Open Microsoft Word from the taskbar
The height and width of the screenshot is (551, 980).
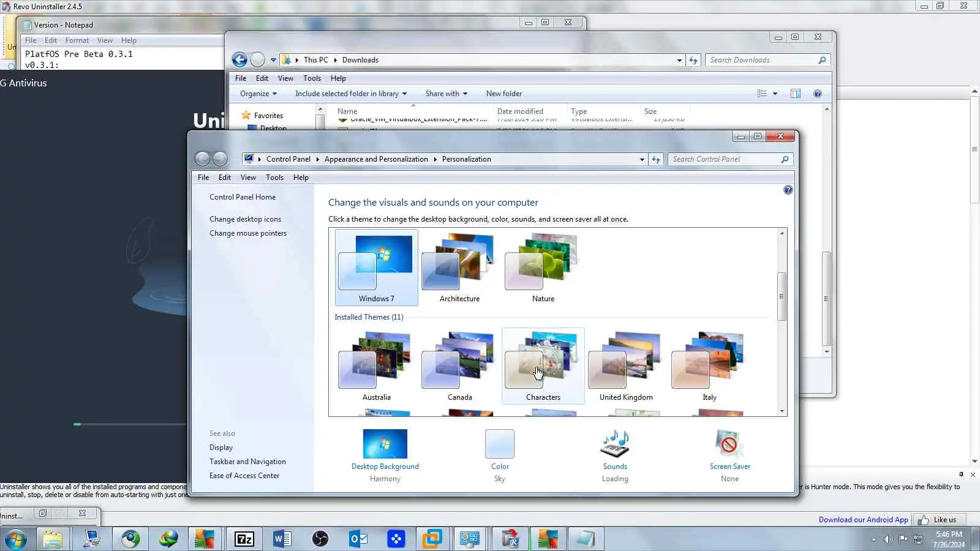(x=282, y=539)
